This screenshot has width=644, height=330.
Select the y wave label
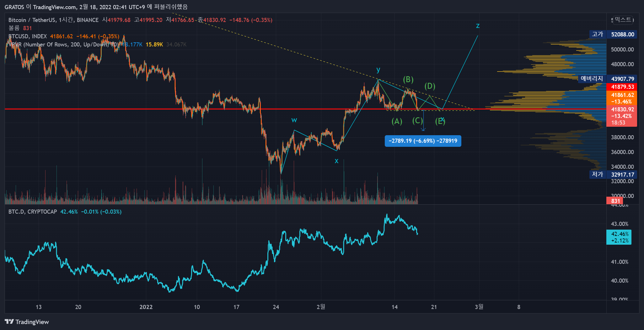point(378,70)
